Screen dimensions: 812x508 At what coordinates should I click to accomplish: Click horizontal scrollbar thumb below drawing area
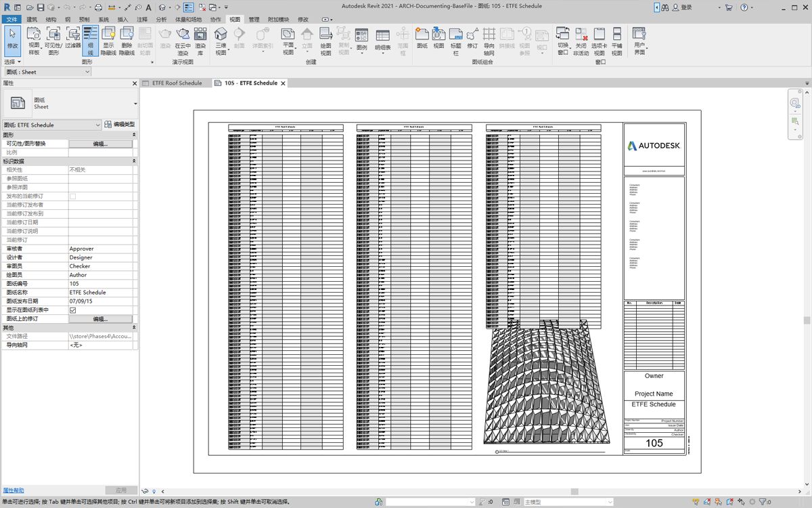(574, 491)
